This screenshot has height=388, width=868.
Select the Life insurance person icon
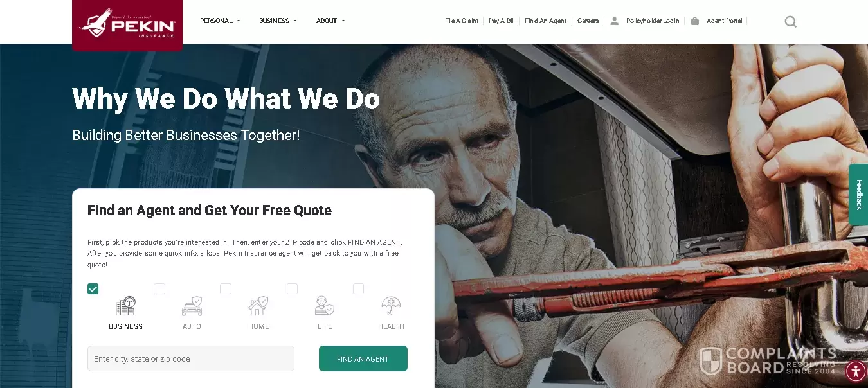[x=325, y=306]
